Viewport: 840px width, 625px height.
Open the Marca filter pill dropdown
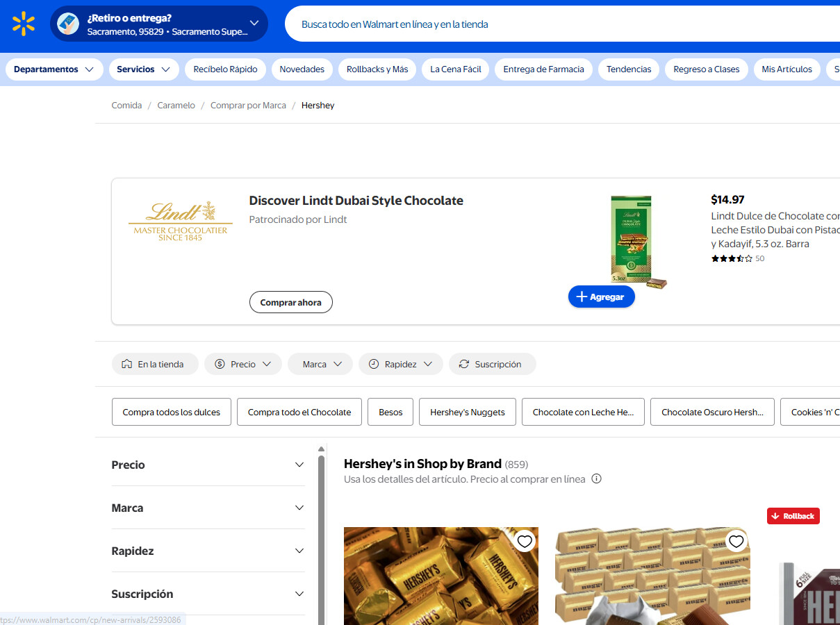pyautogui.click(x=320, y=364)
